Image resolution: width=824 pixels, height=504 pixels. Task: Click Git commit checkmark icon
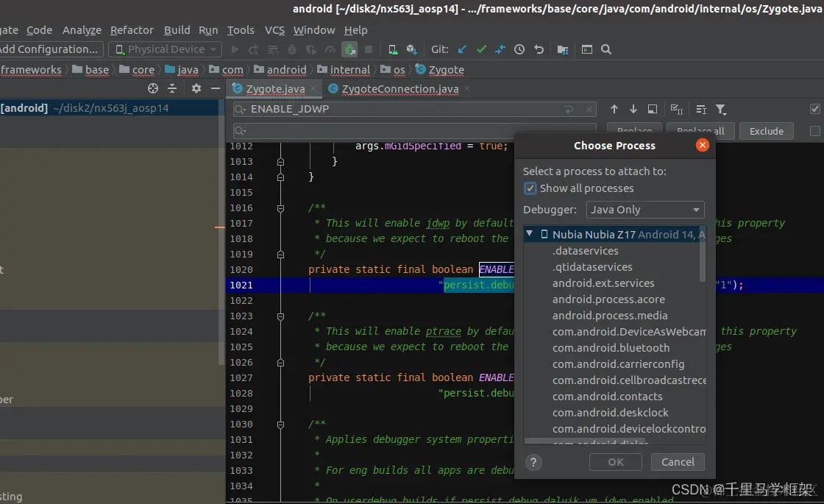click(481, 49)
